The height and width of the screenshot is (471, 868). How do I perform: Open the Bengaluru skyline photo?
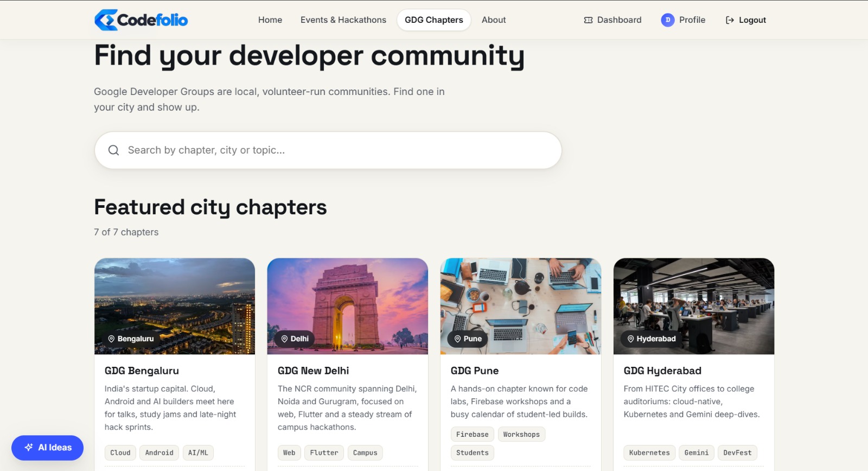point(175,306)
